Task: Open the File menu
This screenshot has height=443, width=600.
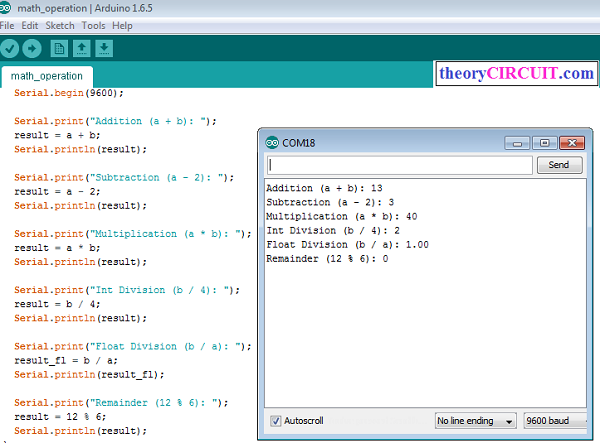Action: (7, 26)
